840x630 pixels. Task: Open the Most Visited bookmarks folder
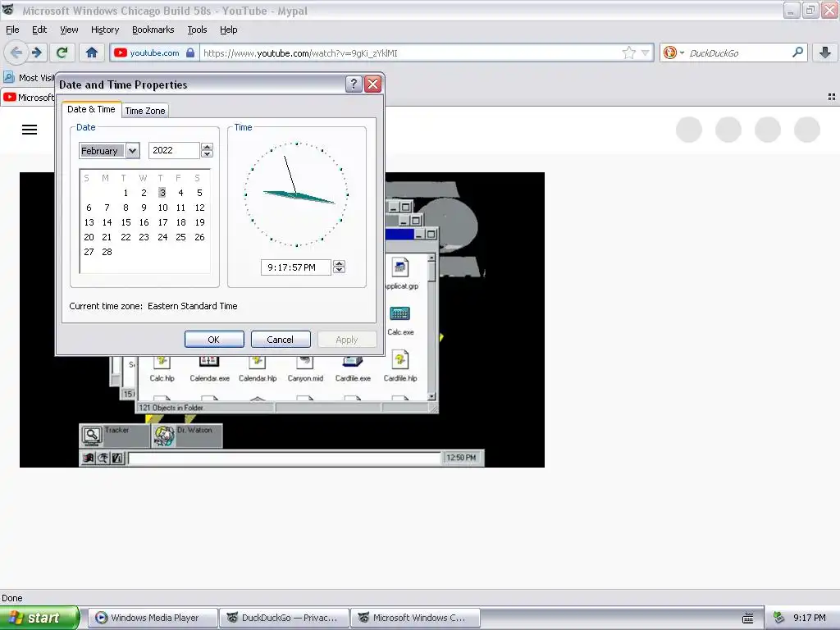click(29, 78)
